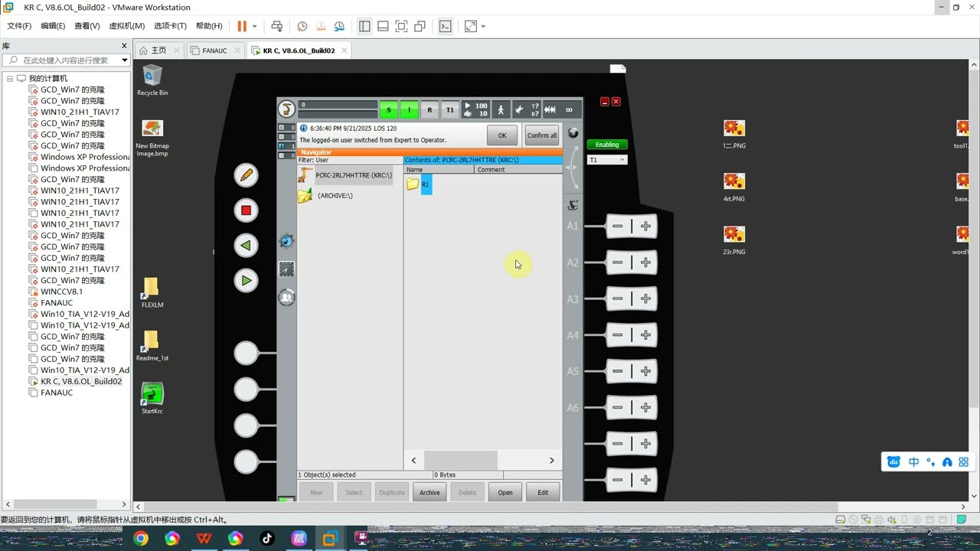Open the library search dropdown arrow

124,60
